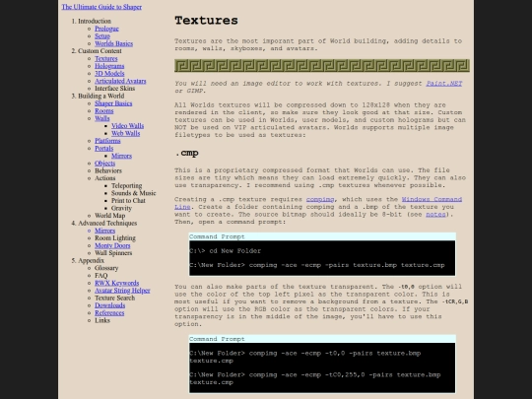Viewport: 532px width, 399px height.
Task: Open Mirrors link under Advanced Techniques
Action: tap(104, 231)
